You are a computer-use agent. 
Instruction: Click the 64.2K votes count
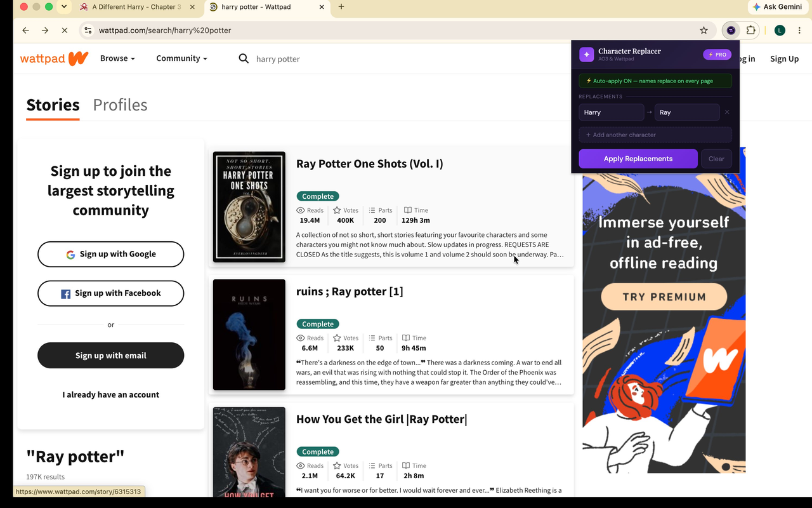[346, 476]
